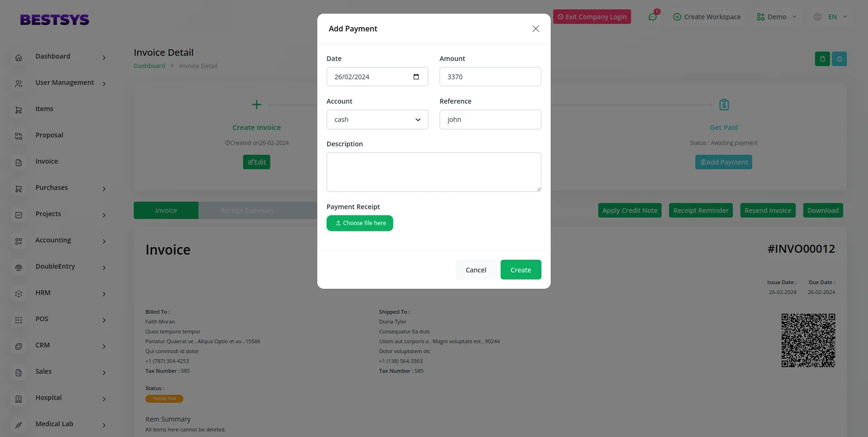Open the EN language dropdown
The height and width of the screenshot is (437, 868).
click(x=831, y=17)
